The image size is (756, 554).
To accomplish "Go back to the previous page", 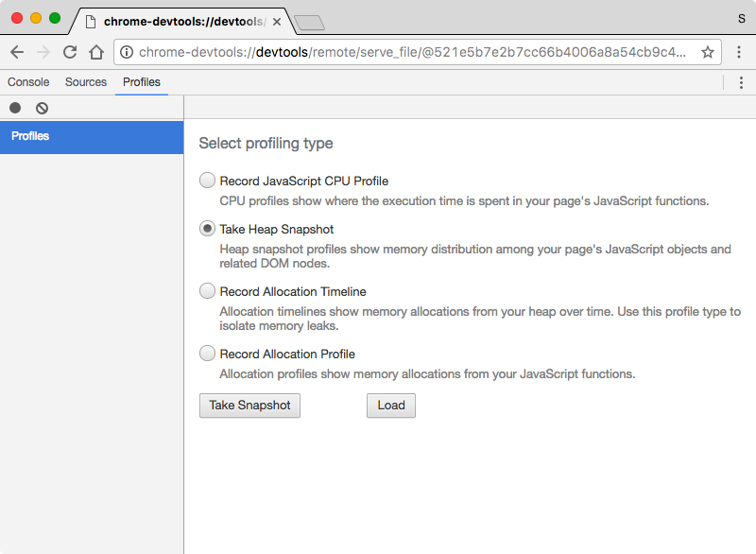I will (x=17, y=52).
